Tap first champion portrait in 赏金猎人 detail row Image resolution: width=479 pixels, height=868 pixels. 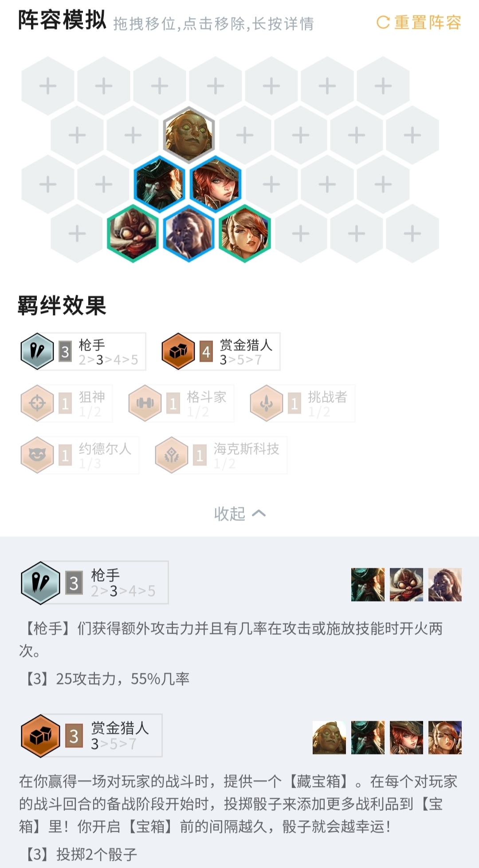pos(329,738)
